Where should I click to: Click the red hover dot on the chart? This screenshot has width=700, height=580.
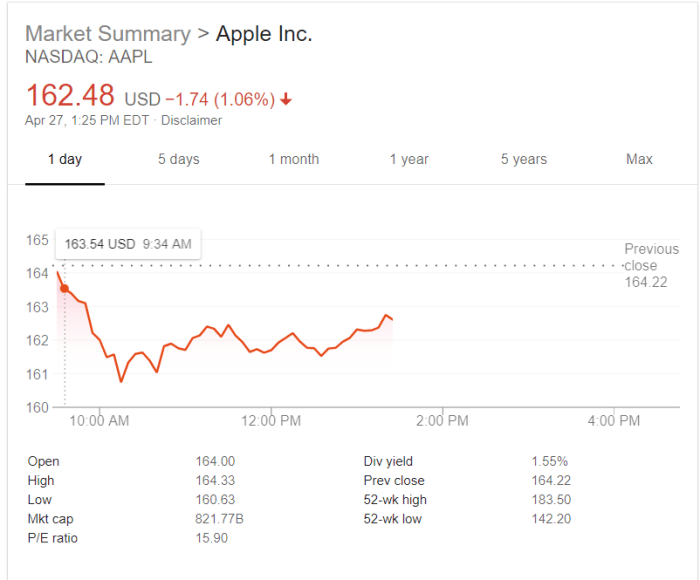[x=65, y=288]
